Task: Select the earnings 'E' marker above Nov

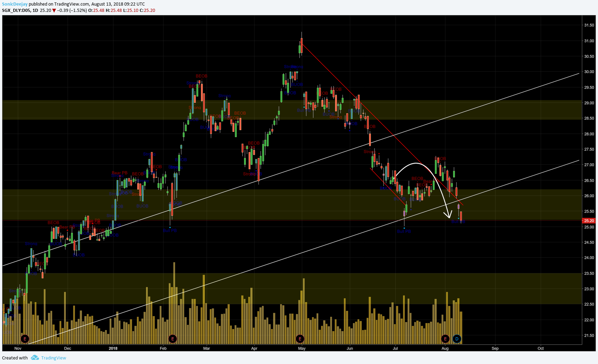Action: 25,338
